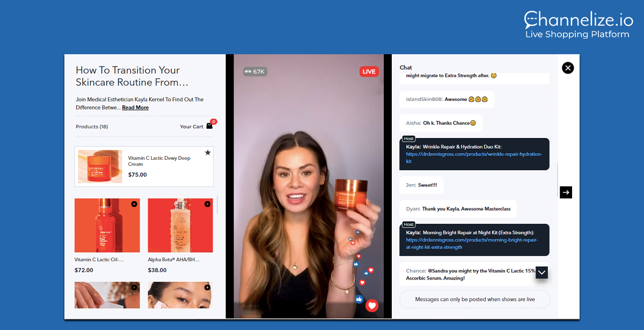This screenshot has height=330, width=644.
Task: Click the $75.00 price text
Action: click(137, 174)
